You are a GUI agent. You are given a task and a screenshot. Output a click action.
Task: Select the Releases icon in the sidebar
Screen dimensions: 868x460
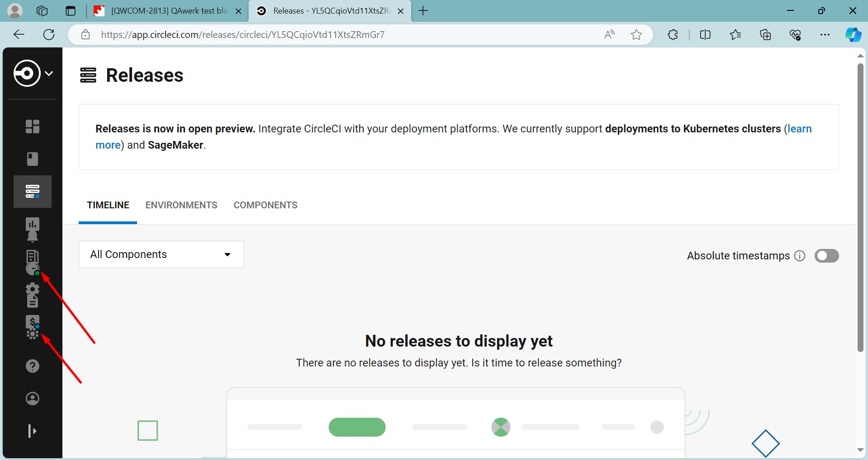pyautogui.click(x=33, y=192)
